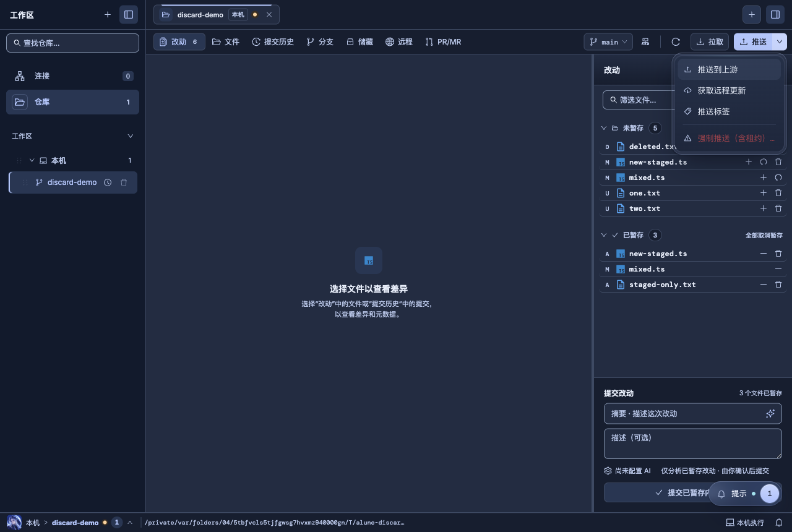Choose 推送到上游 from the push menu
Image resolution: width=792 pixels, height=532 pixels.
(729, 69)
